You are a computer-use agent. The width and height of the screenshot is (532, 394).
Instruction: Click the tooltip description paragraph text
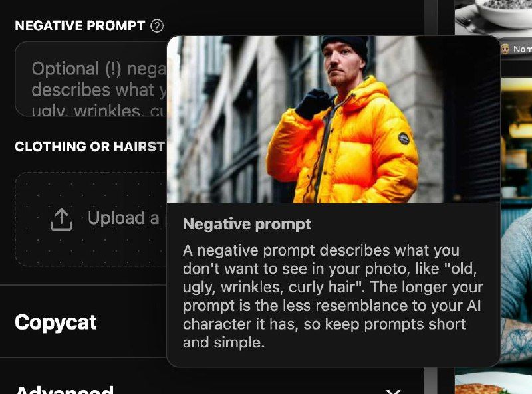click(x=332, y=296)
